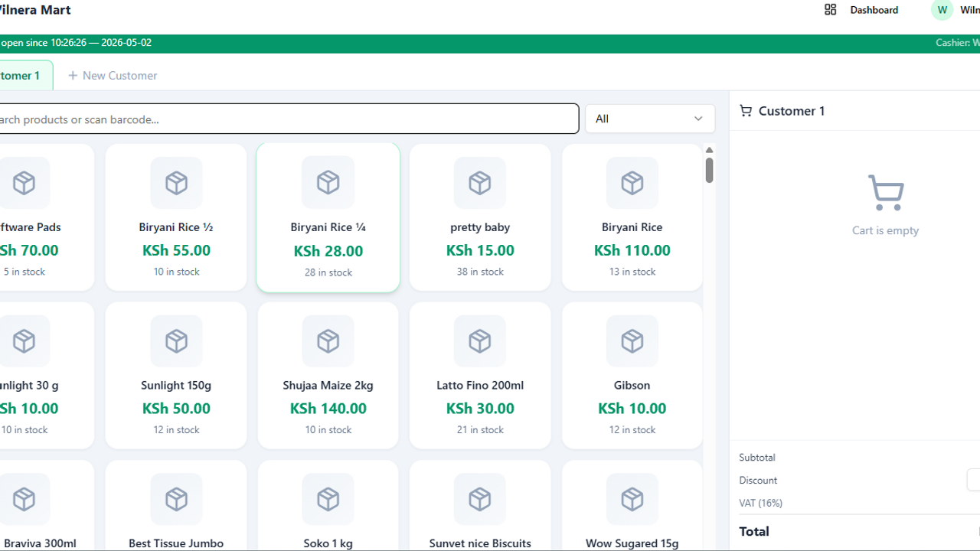Click the plus icon beside New Customer
The height and width of the screenshot is (551, 980).
coord(73,76)
